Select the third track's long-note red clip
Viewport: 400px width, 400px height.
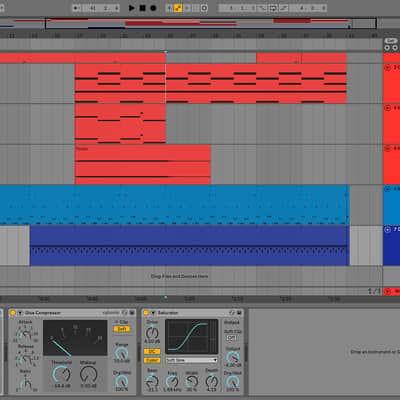[143, 165]
